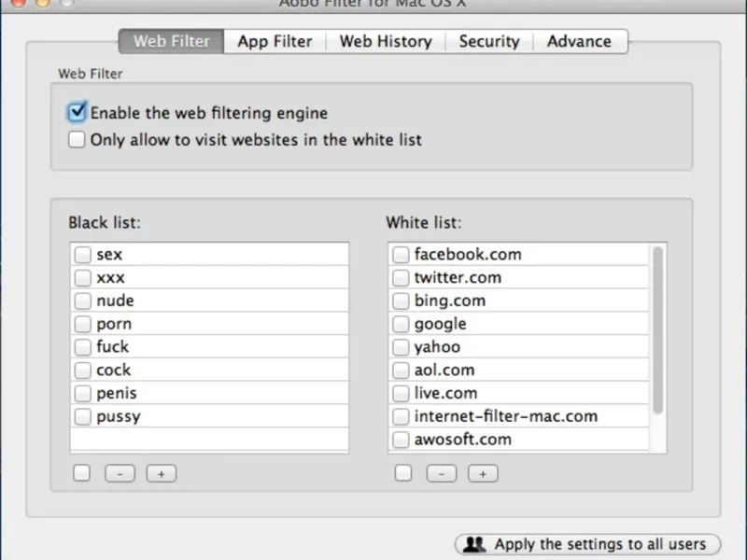Select live.com text in white list
The image size is (747, 560).
445,393
